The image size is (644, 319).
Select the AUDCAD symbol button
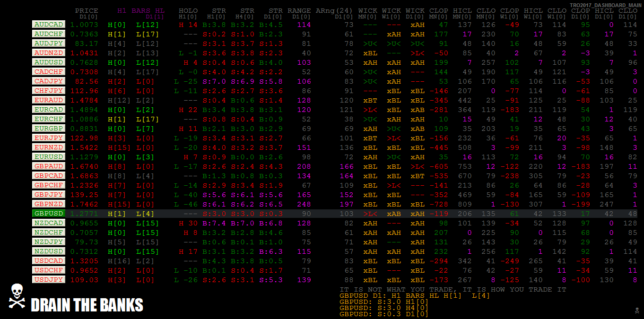click(x=49, y=24)
